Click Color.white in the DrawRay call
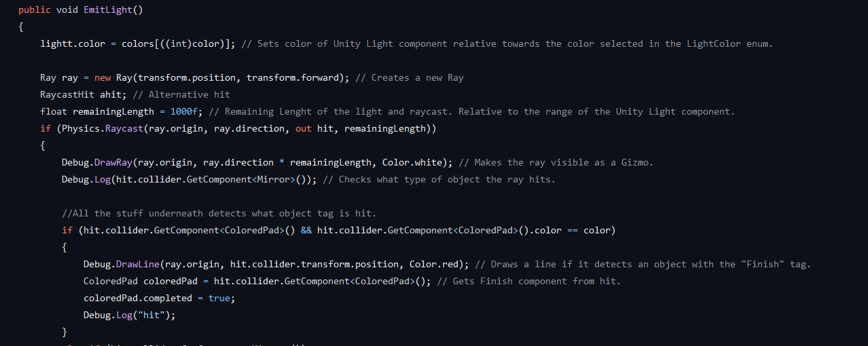 click(x=420, y=163)
